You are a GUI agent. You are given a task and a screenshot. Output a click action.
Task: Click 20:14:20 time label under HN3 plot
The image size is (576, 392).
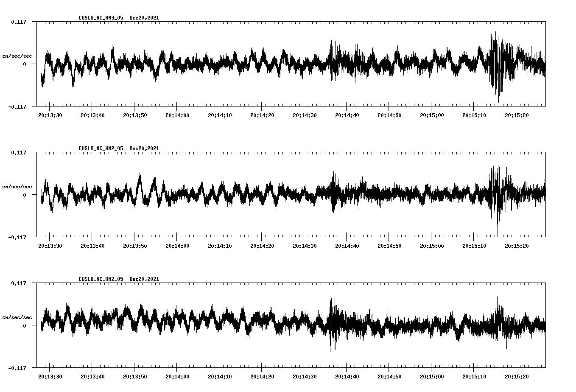tap(262, 115)
